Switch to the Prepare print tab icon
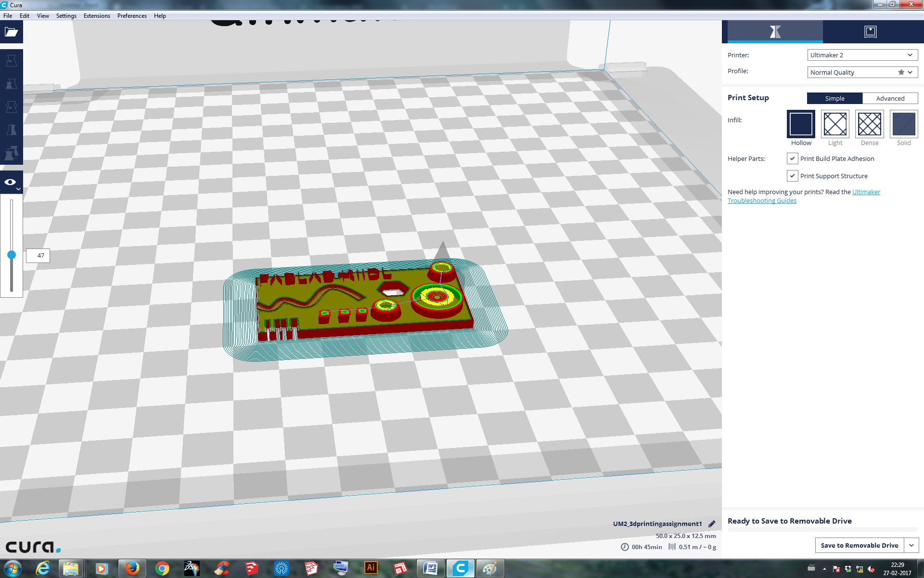The width and height of the screenshot is (924, 578). (775, 32)
